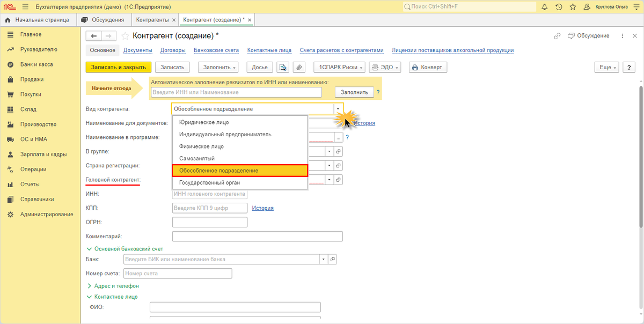Click Досье button

click(260, 67)
